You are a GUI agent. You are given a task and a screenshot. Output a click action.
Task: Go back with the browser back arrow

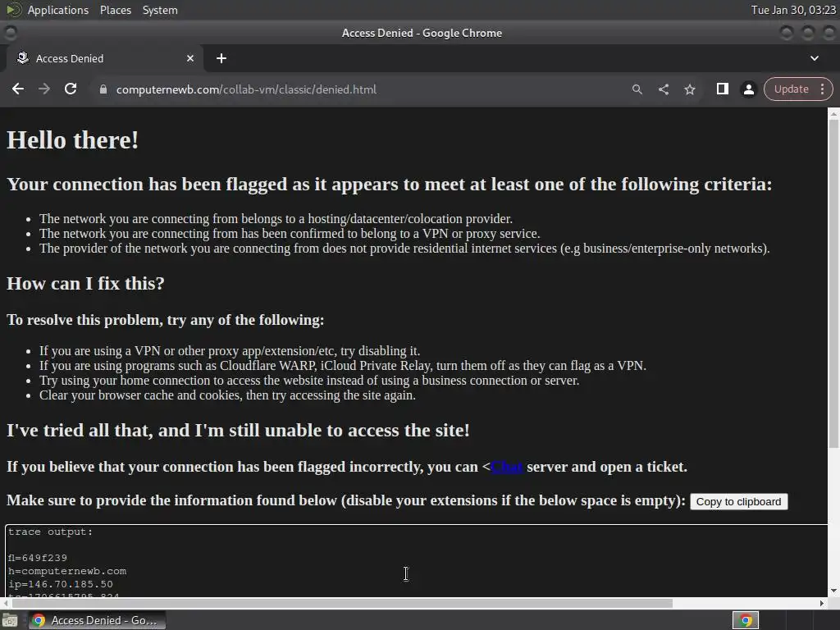point(18,89)
